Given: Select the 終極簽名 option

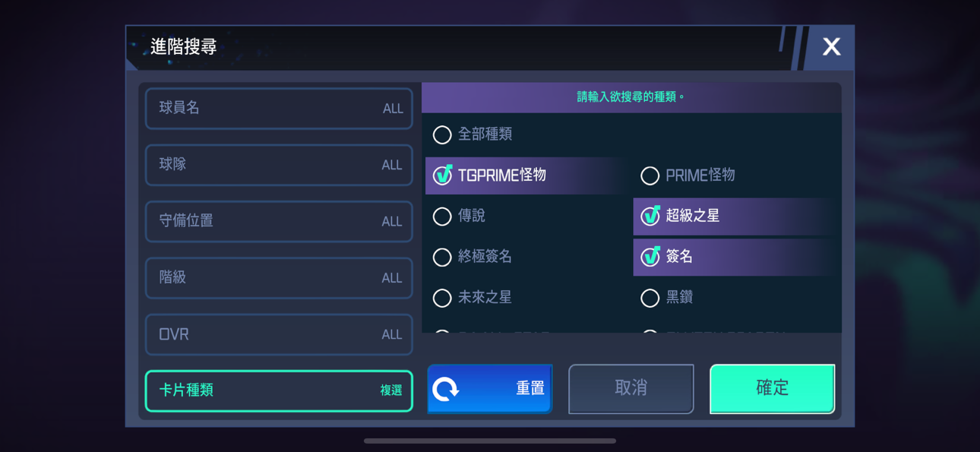Looking at the screenshot, I should click(442, 258).
